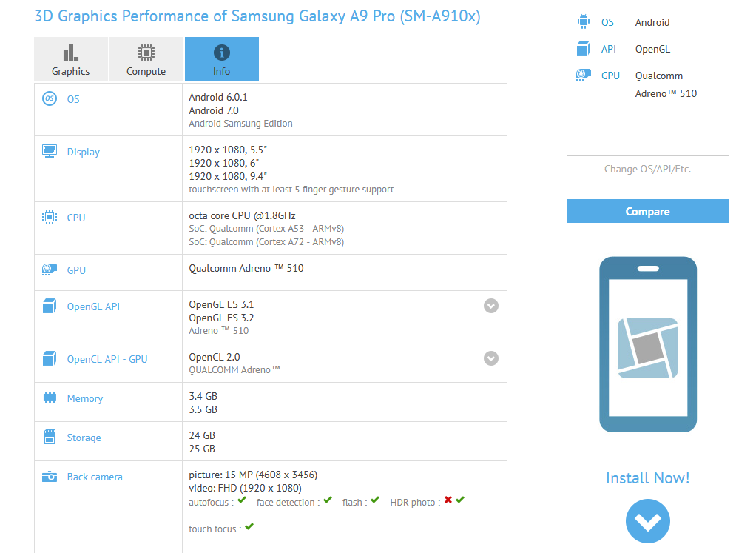Image resolution: width=756 pixels, height=553 pixels.
Task: Click the OpenCL API - GPU cube icon
Action: (x=50, y=358)
